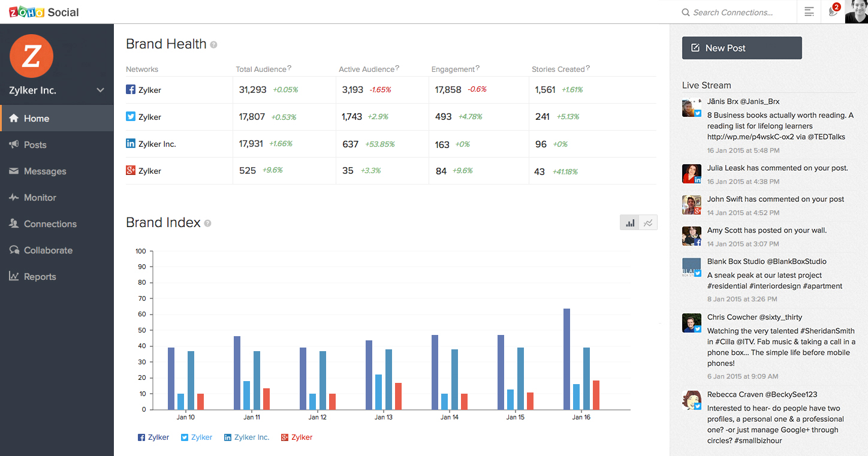Viewport: 868px width, 456px height.
Task: Select the Monitor icon in the sidebar
Action: 14,197
